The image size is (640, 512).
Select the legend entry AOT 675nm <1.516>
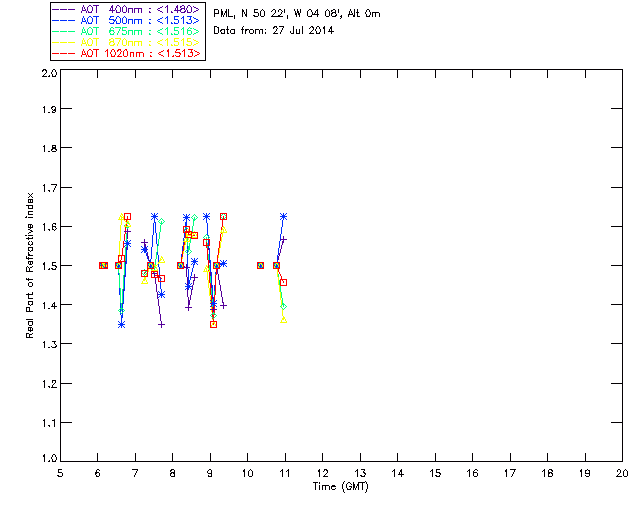pyautogui.click(x=127, y=31)
